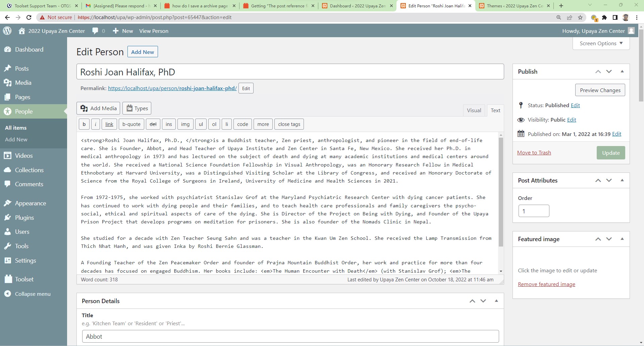Edit the published date link
This screenshot has width=644, height=346.
pos(616,134)
